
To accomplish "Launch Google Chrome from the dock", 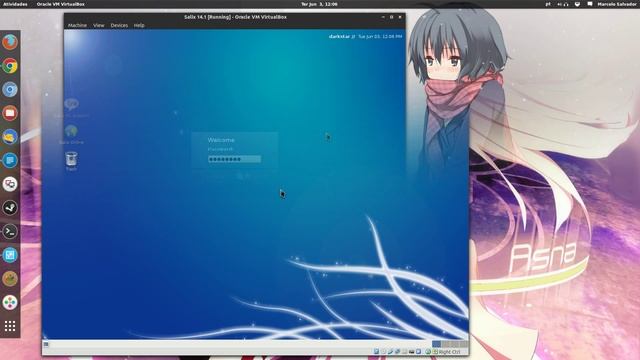I will [10, 66].
